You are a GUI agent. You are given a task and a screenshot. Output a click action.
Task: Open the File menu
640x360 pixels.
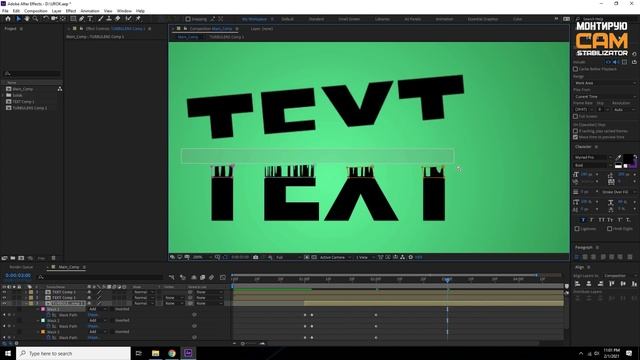pos(5,11)
